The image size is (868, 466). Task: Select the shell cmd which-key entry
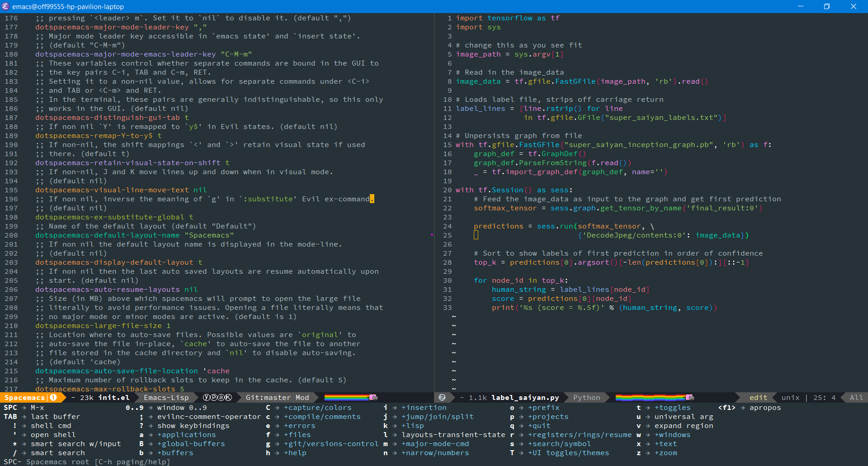51,426
